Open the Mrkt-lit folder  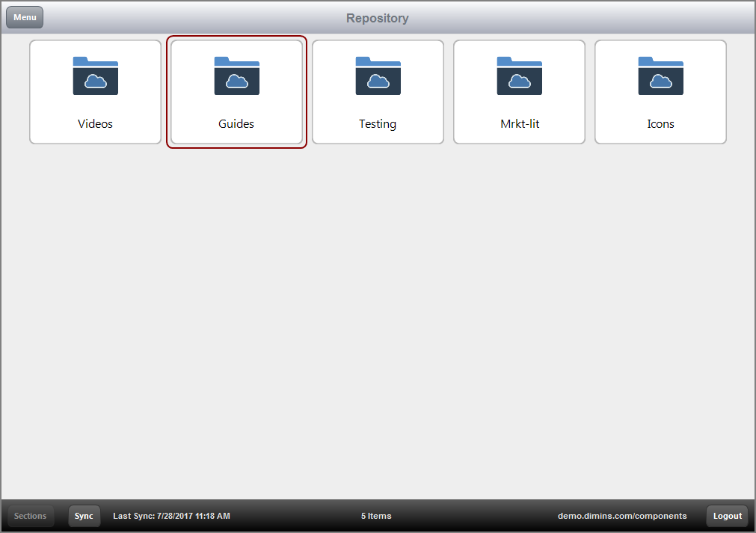tap(519, 92)
